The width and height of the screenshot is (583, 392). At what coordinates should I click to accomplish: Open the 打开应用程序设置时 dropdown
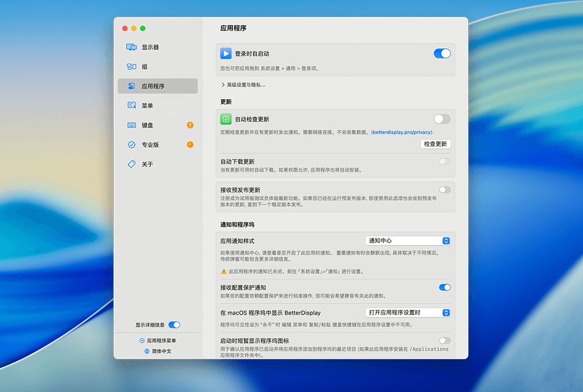(407, 312)
